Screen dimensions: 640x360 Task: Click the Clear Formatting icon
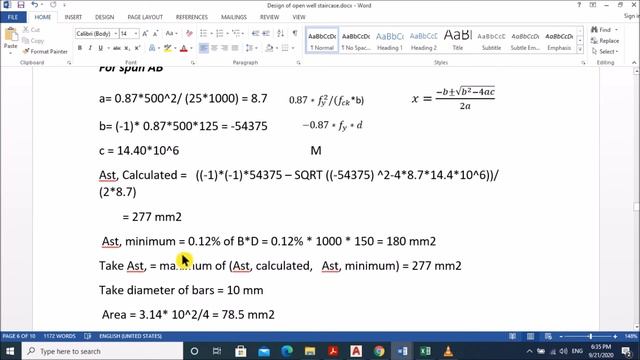point(189,33)
